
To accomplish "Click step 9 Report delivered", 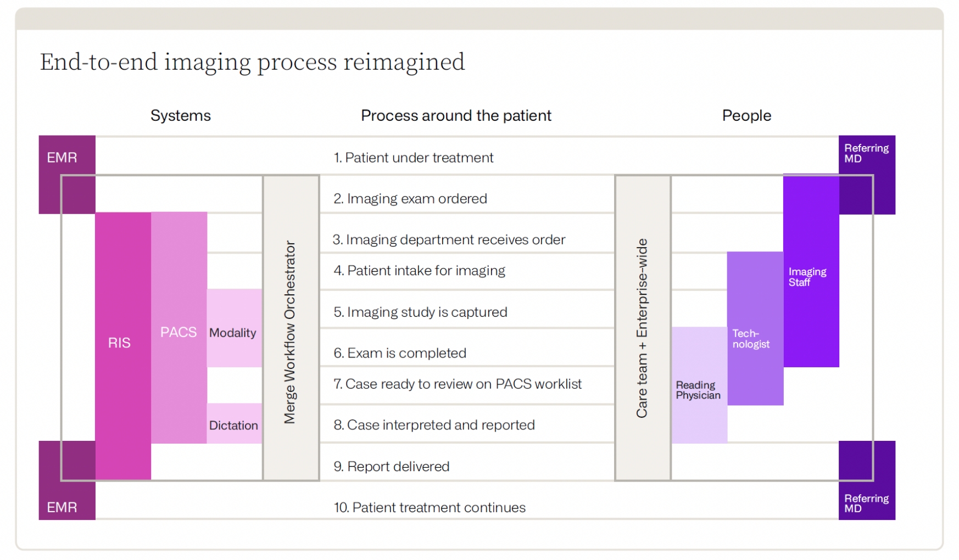I will 392,466.
